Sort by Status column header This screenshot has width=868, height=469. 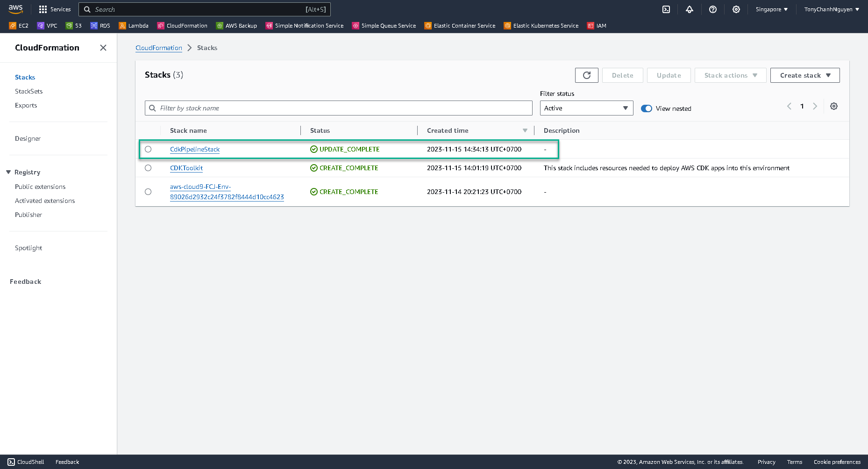[x=320, y=130]
